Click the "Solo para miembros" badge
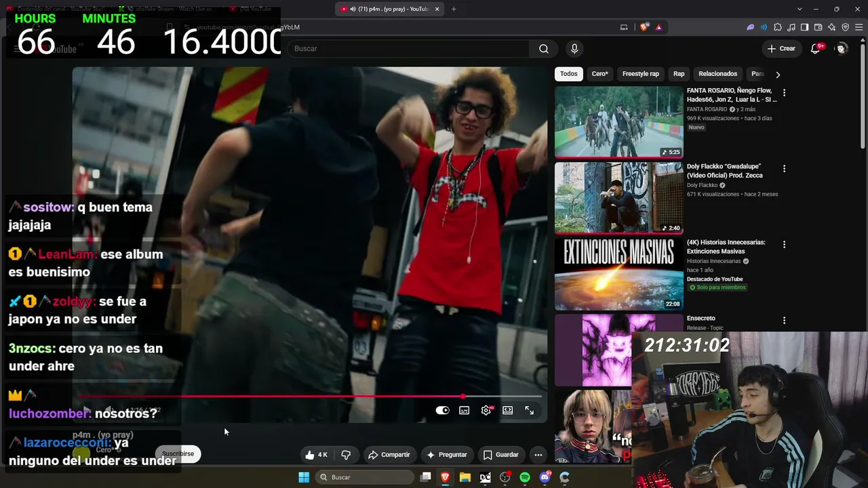Viewport: 868px width, 488px height. [x=717, y=287]
